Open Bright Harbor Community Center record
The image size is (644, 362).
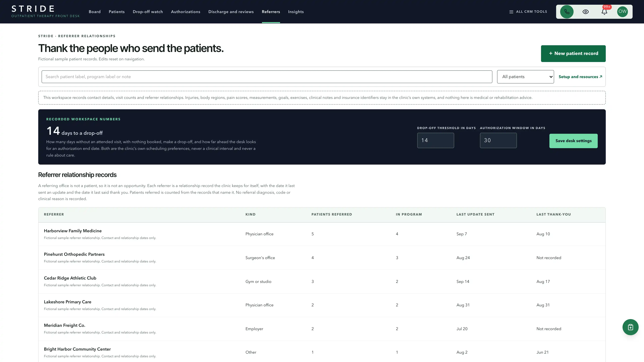(77, 349)
